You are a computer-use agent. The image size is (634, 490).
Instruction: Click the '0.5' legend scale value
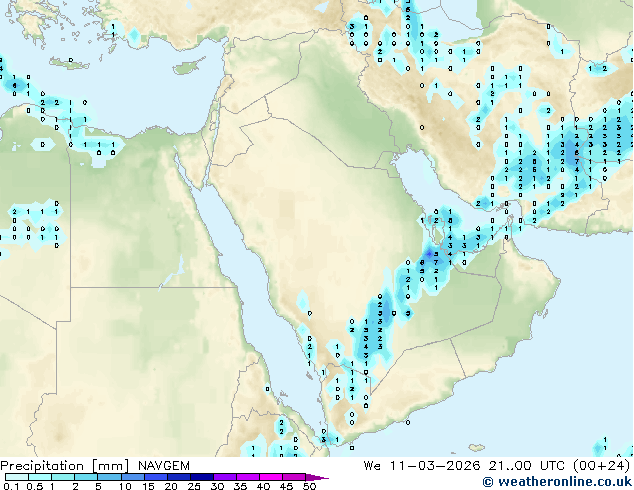(34, 486)
